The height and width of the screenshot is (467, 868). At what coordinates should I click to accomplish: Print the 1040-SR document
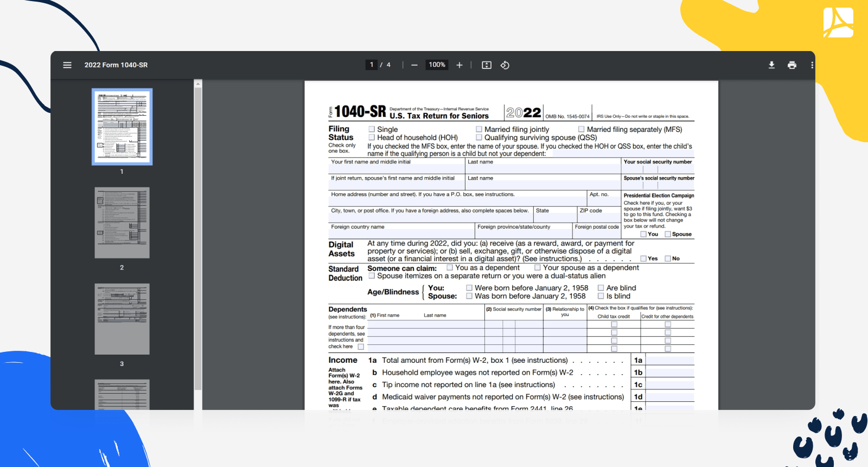pyautogui.click(x=792, y=65)
